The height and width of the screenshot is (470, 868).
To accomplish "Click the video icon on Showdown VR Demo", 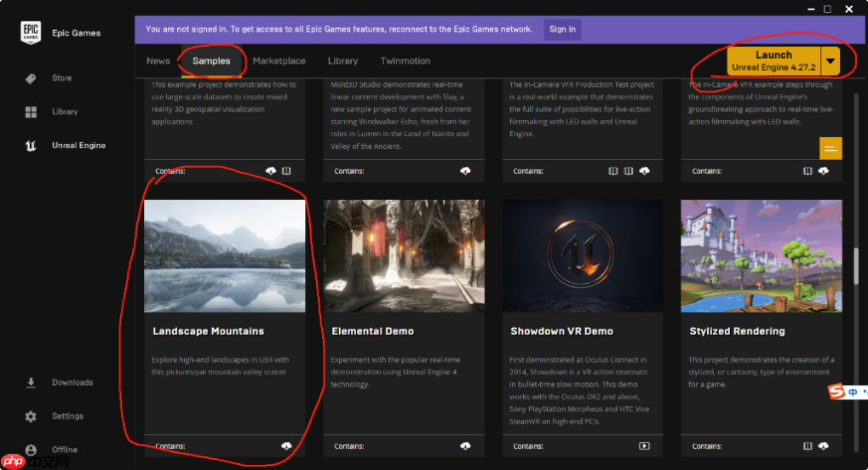I will point(644,445).
